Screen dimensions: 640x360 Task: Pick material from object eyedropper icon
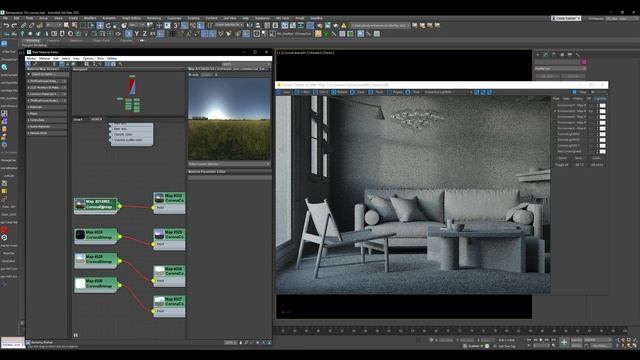coord(35,64)
